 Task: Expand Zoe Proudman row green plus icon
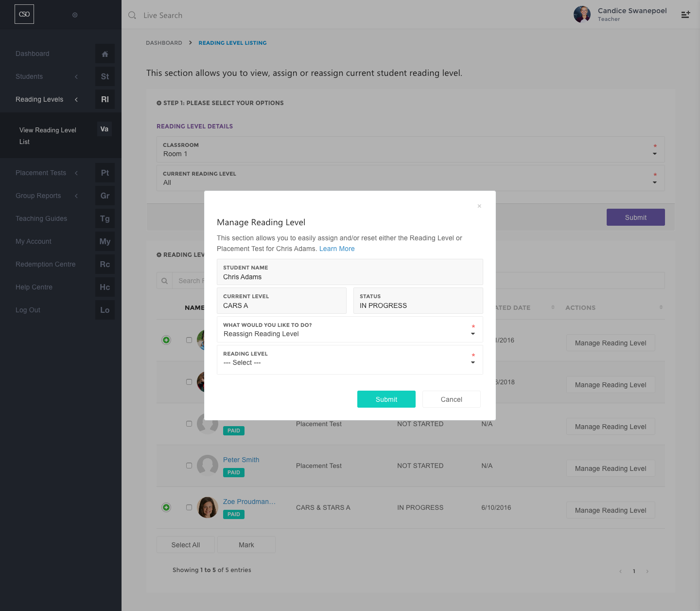[x=166, y=507]
